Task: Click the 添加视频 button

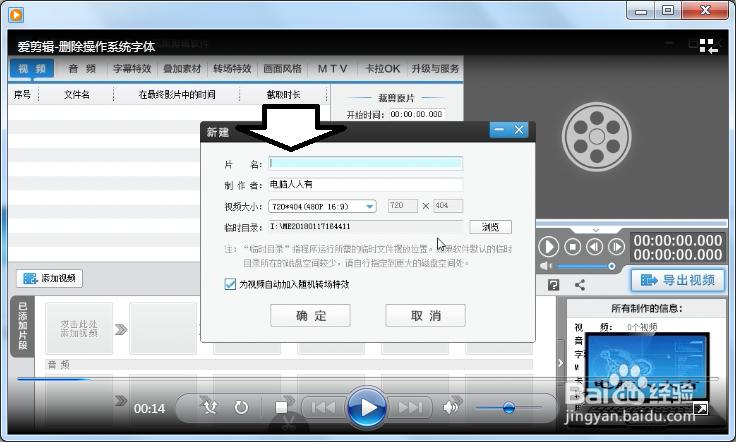Action: coord(50,278)
